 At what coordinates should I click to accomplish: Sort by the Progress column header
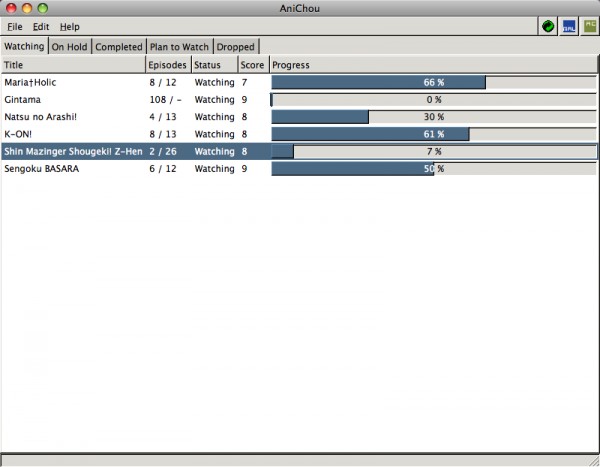[433, 65]
